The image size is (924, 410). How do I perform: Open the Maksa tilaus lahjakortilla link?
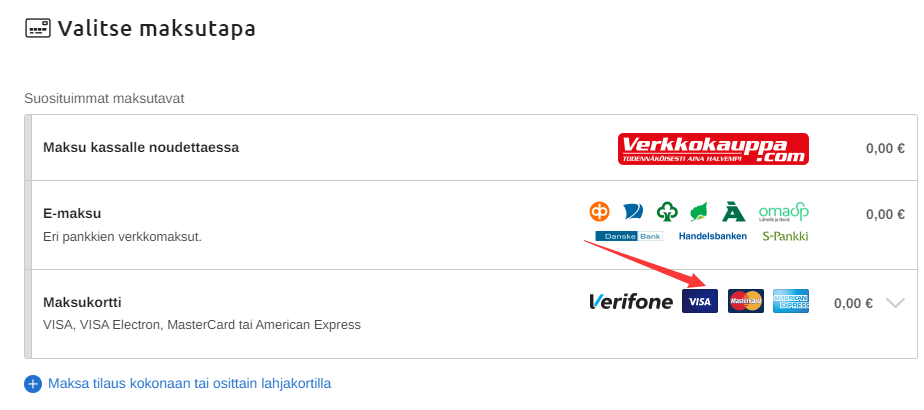(x=189, y=383)
